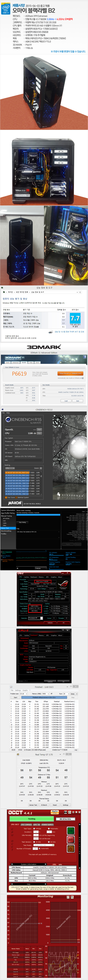
Task: Click the 3DMARK logo banner
Action: pos(44,347)
